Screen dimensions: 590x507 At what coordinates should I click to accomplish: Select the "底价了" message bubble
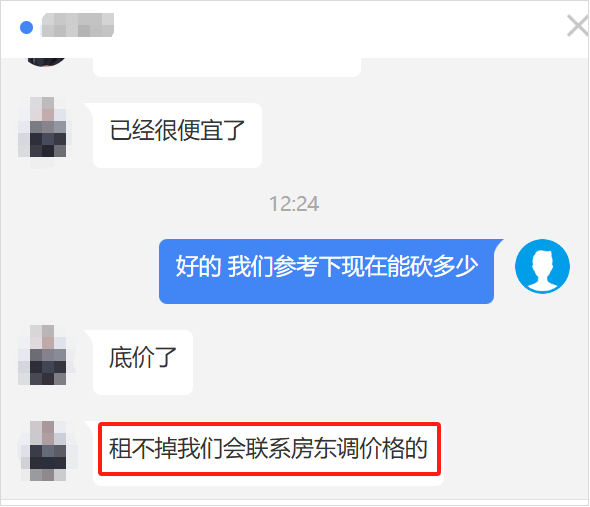[143, 362]
